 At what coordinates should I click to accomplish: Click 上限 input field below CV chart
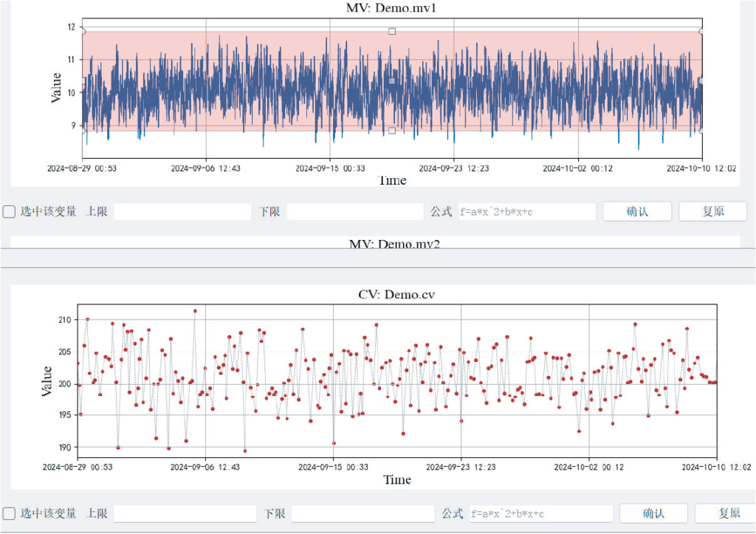[x=185, y=514]
